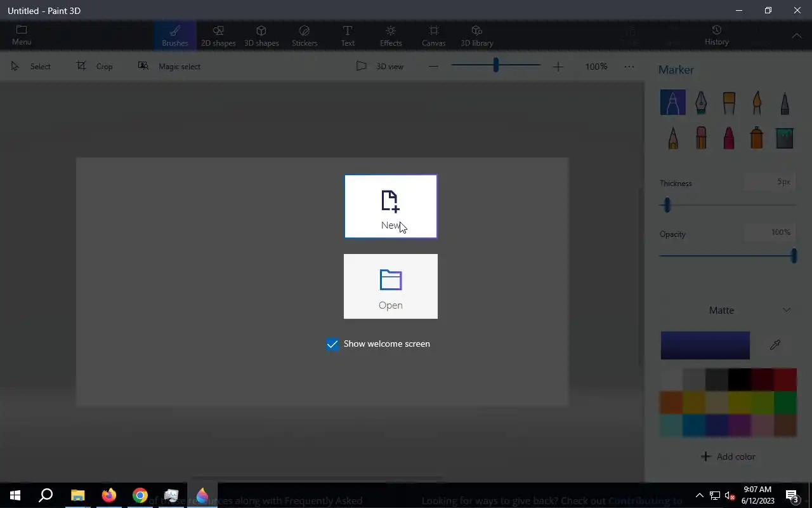Click the zoom in plus button
812x508 pixels.
(x=558, y=66)
